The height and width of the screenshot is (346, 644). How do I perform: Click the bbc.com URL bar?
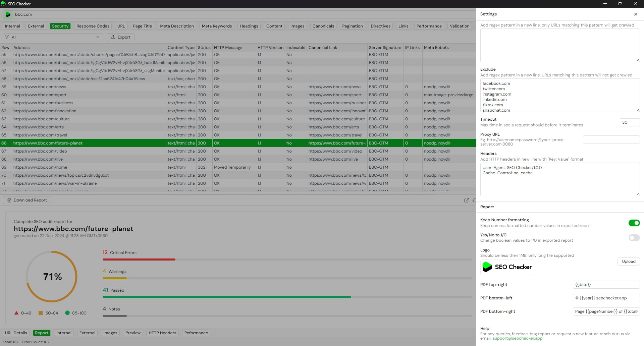click(x=239, y=14)
